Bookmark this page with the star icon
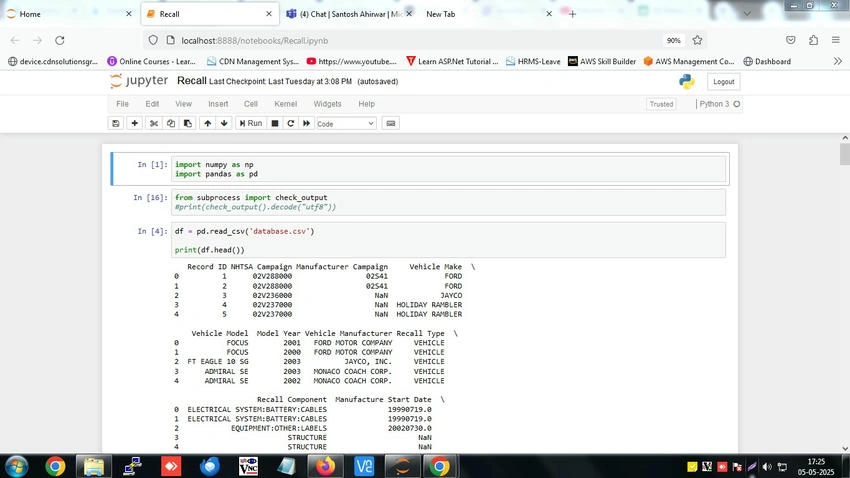Image resolution: width=850 pixels, height=478 pixels. [x=697, y=40]
